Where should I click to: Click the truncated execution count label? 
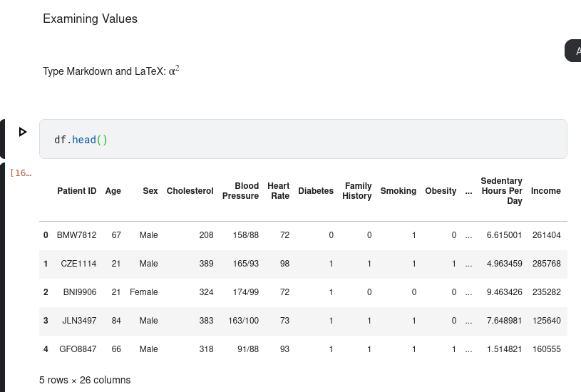click(21, 173)
